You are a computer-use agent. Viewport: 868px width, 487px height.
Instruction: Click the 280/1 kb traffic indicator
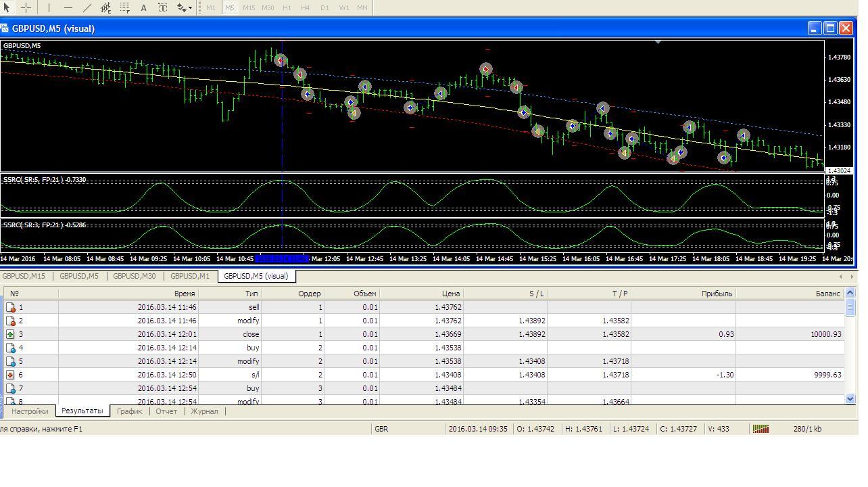click(x=808, y=429)
